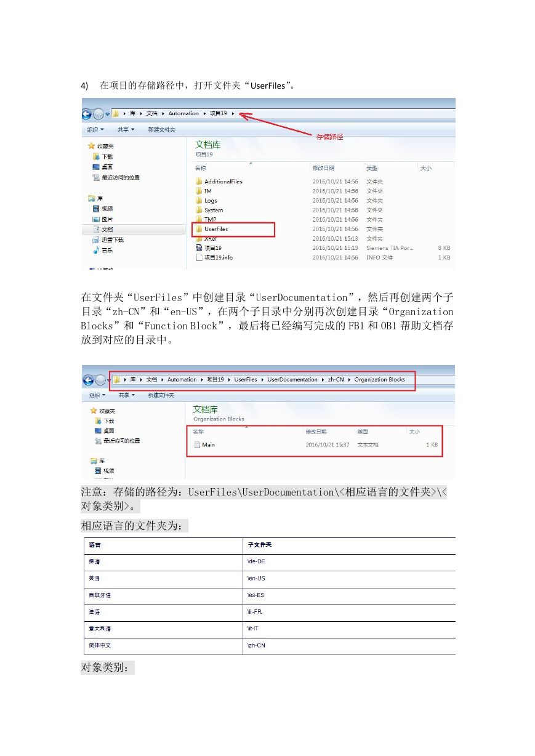This screenshot has width=535, height=756.
Task: Click 新建文件夹 in the Organization Blocks window
Action: coord(161,395)
